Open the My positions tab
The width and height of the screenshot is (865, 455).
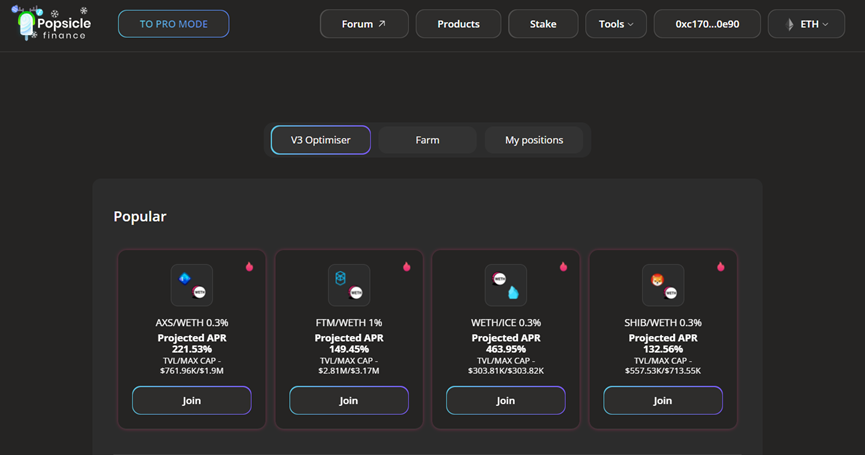click(x=534, y=140)
